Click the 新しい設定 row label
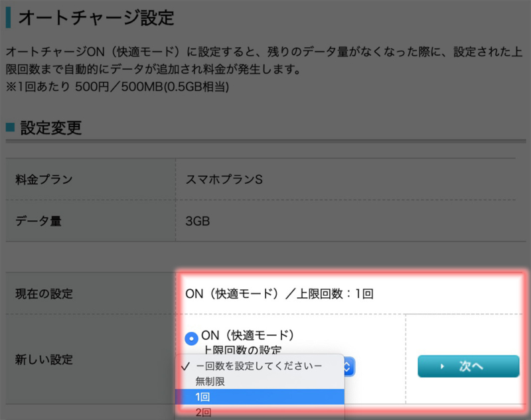The height and width of the screenshot is (420, 531). [44, 360]
